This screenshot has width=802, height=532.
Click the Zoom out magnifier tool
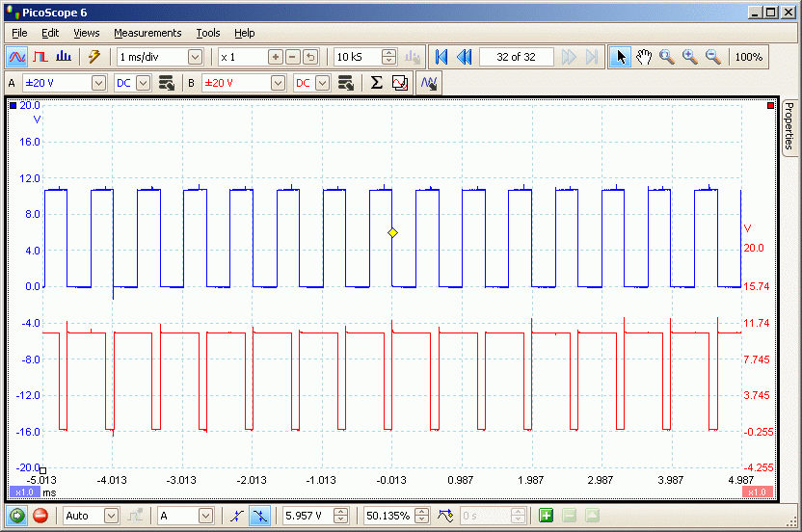[x=713, y=57]
